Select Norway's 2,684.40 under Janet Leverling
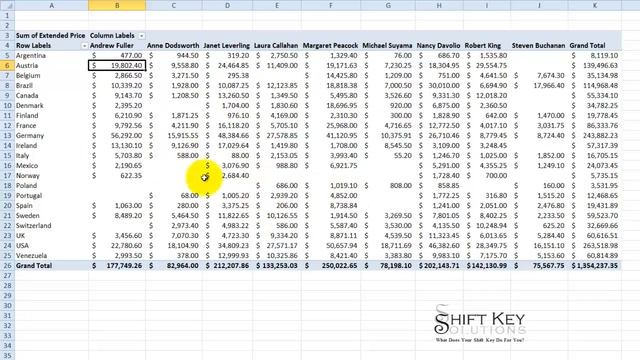Viewport: 640px width, 360px height. 227,176
